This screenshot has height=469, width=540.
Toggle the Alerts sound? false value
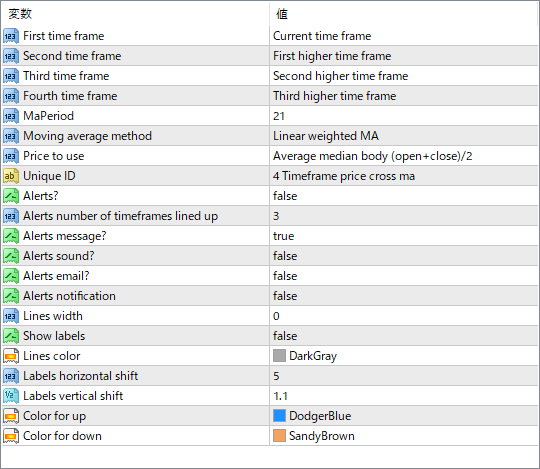404,256
